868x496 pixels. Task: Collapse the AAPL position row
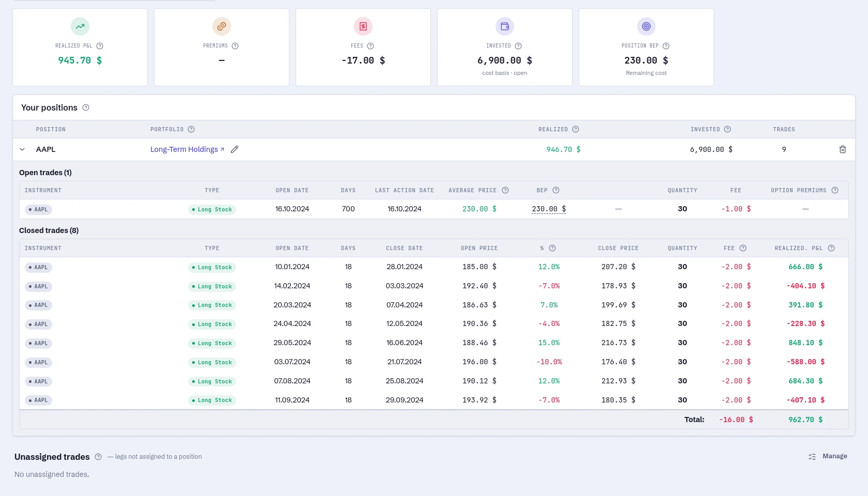click(22, 149)
